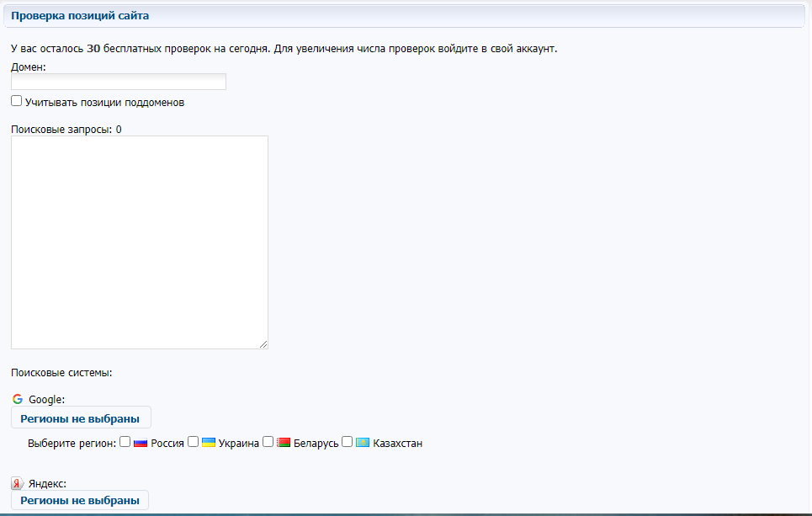Click the Яндекс logo icon
Image resolution: width=812 pixels, height=516 pixels.
click(18, 483)
